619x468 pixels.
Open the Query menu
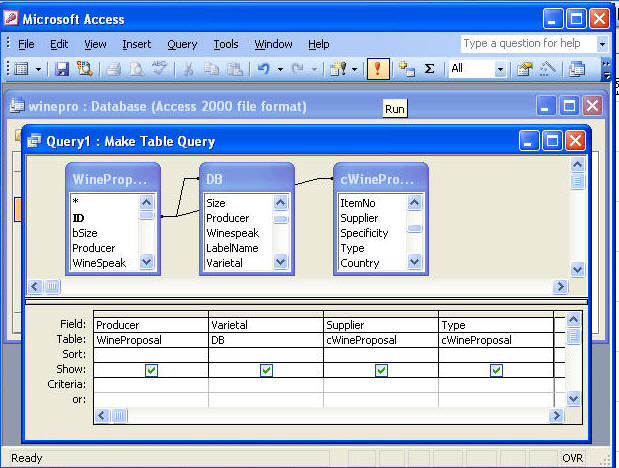[182, 44]
